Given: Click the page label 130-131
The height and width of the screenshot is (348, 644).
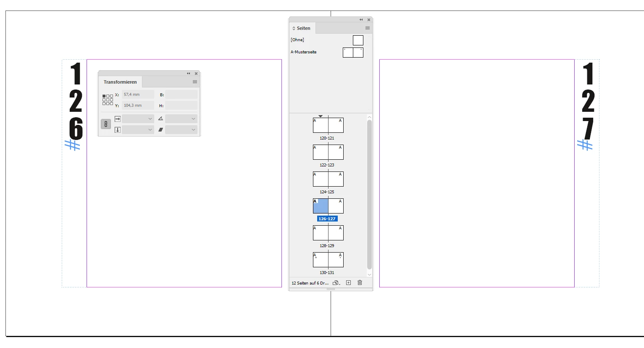Looking at the screenshot, I should click(327, 273).
